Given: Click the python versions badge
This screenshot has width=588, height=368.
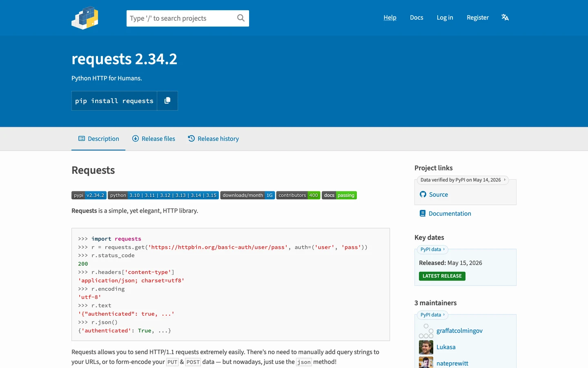Looking at the screenshot, I should click(163, 195).
